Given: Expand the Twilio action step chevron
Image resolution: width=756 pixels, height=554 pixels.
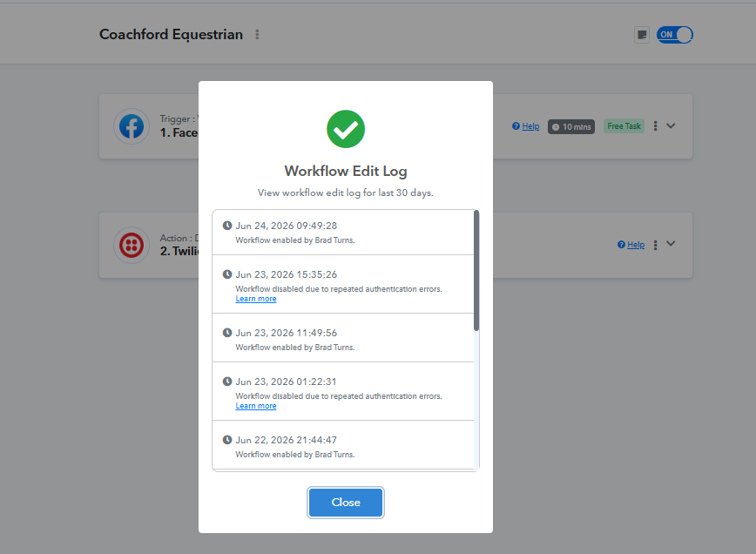Looking at the screenshot, I should click(671, 244).
